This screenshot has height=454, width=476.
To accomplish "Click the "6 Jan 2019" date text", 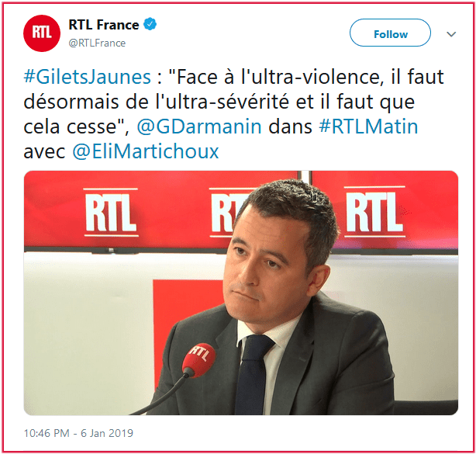I will pyautogui.click(x=107, y=433).
